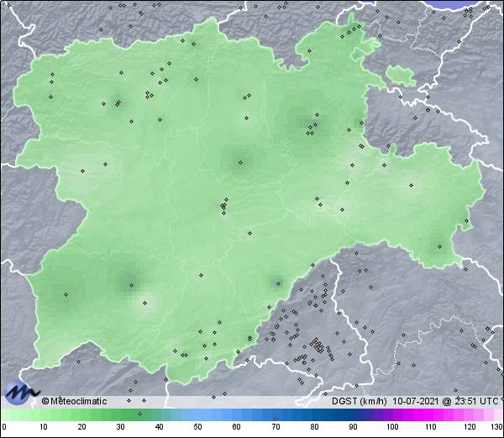The height and width of the screenshot is (438, 504).
Task: Click the scale label 90
Action: (x=354, y=427)
